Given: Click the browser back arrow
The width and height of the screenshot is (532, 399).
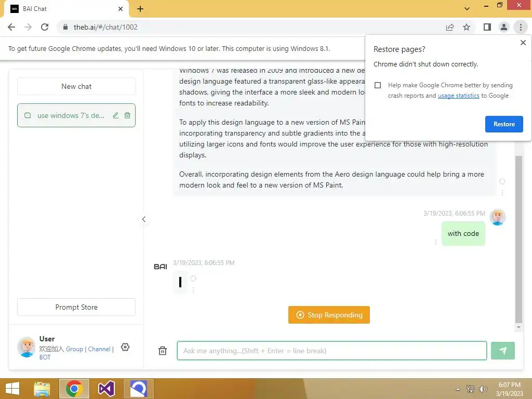Looking at the screenshot, I should [11, 27].
